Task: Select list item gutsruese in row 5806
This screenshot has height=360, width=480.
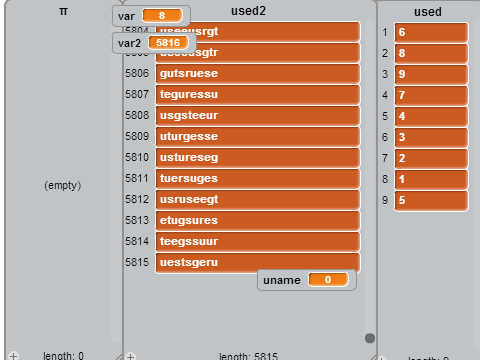Action: point(257,74)
